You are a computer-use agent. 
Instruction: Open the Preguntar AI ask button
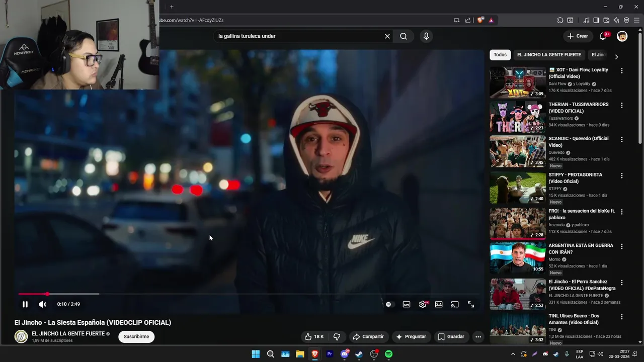pos(411,337)
